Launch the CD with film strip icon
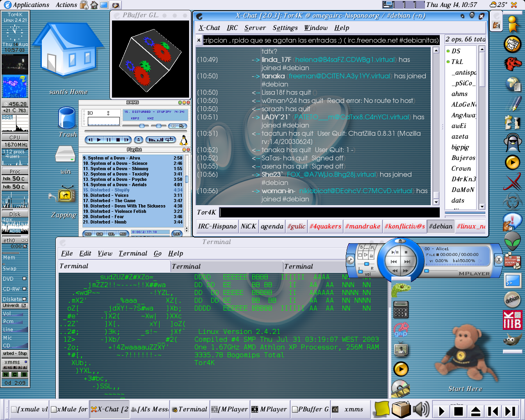525x420 pixels. 401,389
